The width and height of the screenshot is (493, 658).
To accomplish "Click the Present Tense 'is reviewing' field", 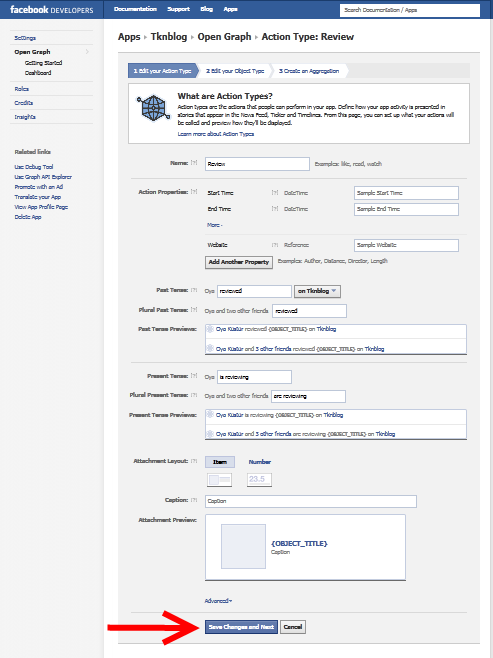I will click(254, 377).
